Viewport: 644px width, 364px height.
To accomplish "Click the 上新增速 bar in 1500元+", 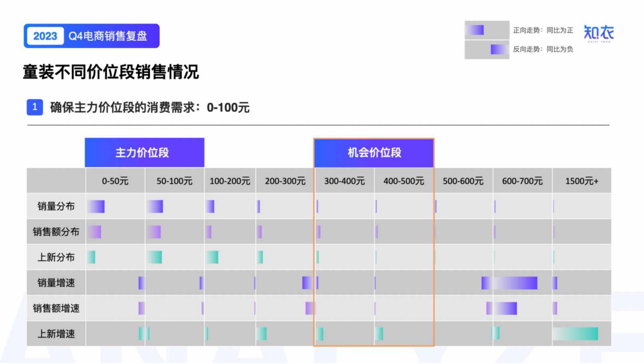I will pos(576,334).
